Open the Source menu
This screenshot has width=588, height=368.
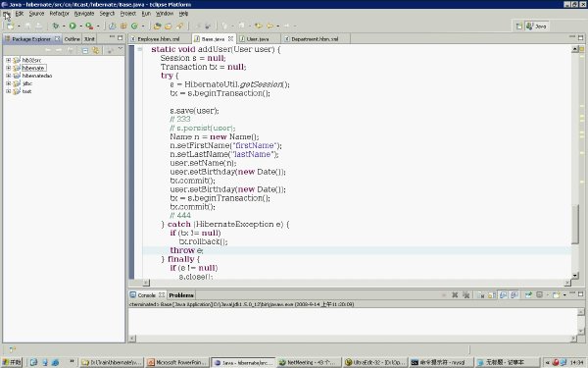[36, 14]
